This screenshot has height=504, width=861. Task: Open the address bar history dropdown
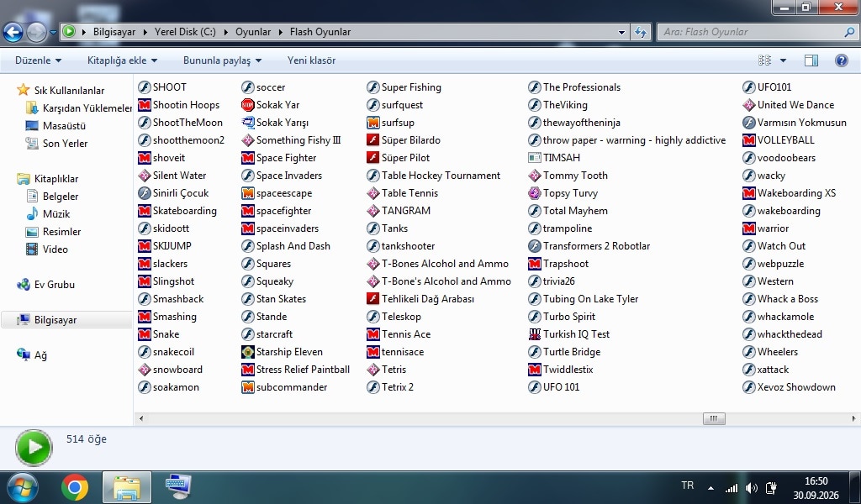(621, 32)
